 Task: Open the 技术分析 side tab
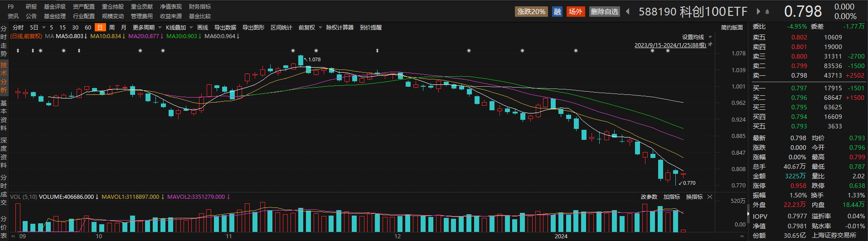coord(4,78)
